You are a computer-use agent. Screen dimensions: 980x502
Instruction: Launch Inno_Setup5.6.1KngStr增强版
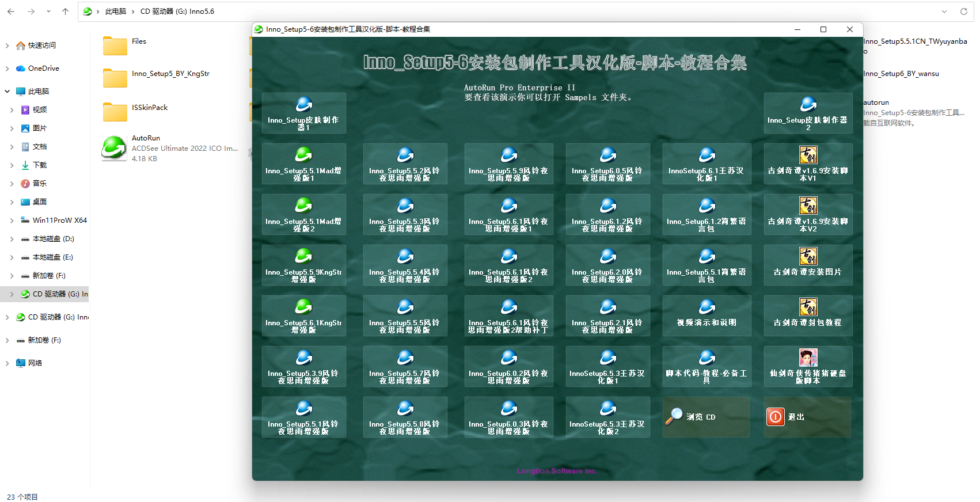tap(304, 315)
